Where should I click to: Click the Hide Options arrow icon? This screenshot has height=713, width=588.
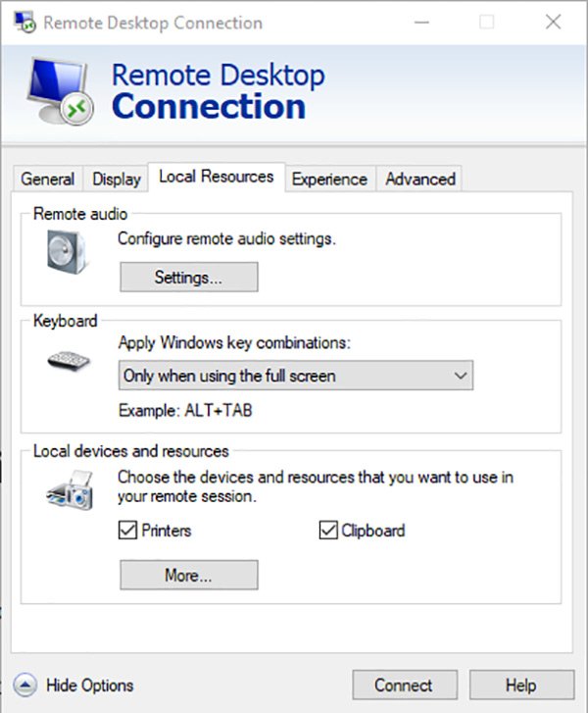click(x=25, y=686)
